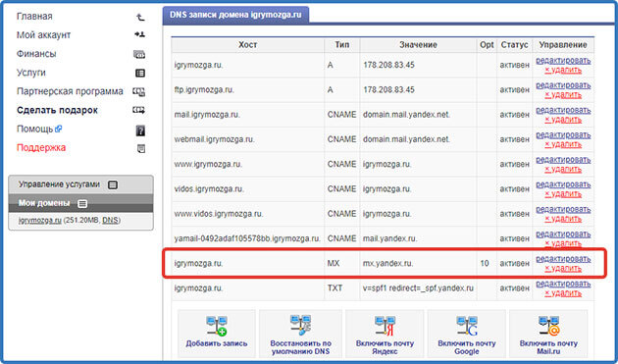Screen dimensions: 618x364
Task: Delete the yamail-0492adaf105578bb record
Action: 563,244
